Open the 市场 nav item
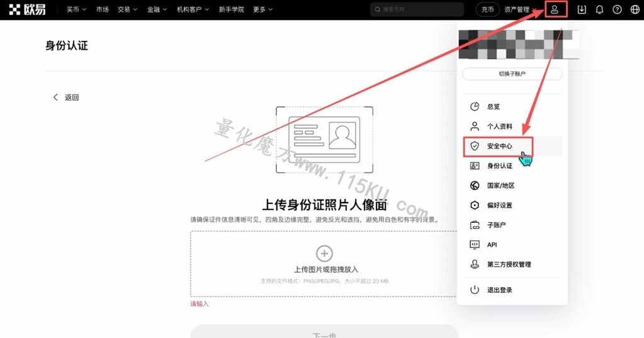Image resolution: width=644 pixels, height=338 pixels. 102,9
